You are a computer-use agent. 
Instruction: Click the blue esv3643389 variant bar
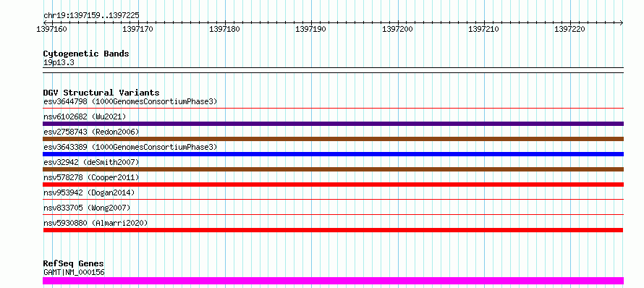click(333, 154)
